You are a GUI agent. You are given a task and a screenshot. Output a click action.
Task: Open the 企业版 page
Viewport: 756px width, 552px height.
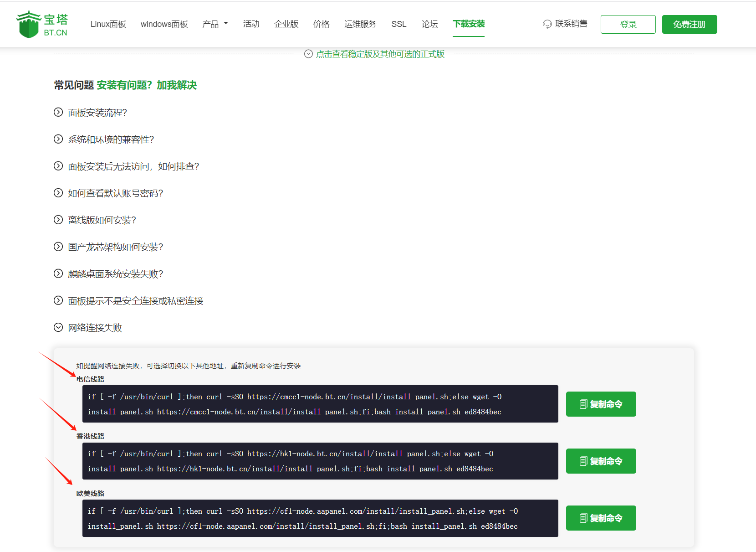coord(286,24)
